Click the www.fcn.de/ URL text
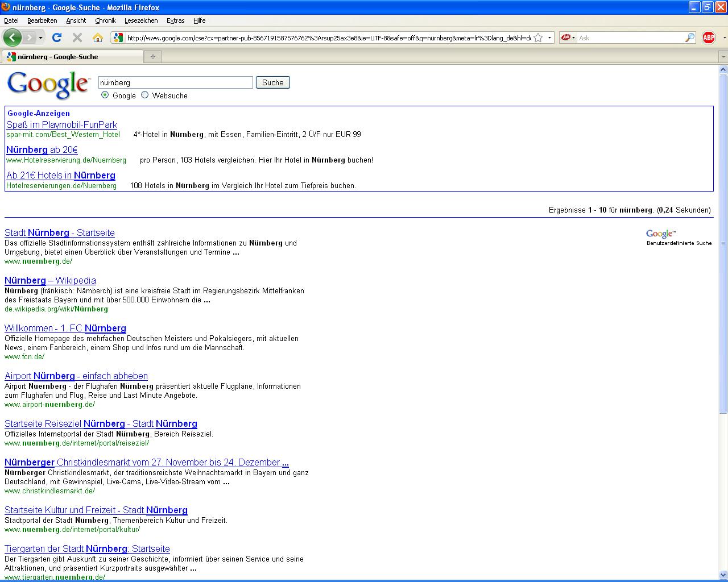 24,357
